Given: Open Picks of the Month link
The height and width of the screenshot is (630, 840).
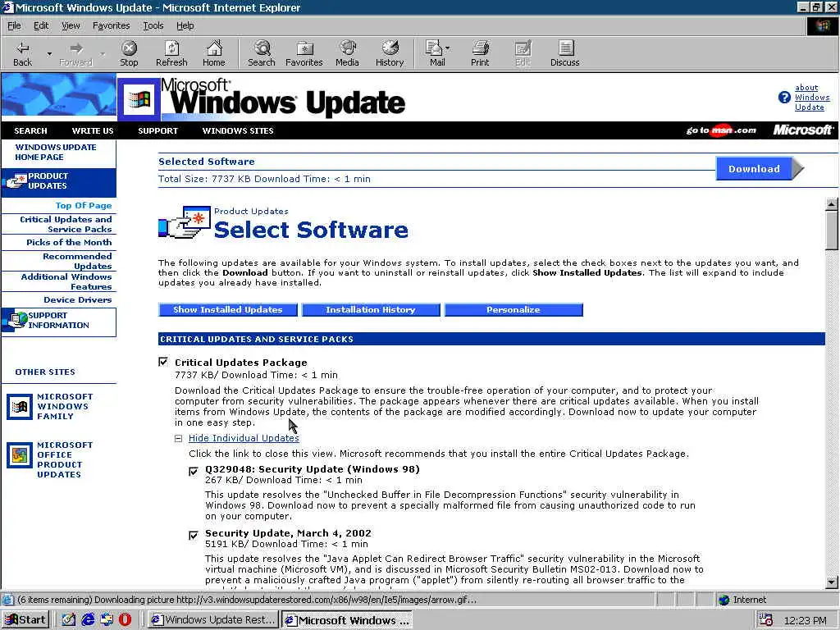Looking at the screenshot, I should click(69, 242).
